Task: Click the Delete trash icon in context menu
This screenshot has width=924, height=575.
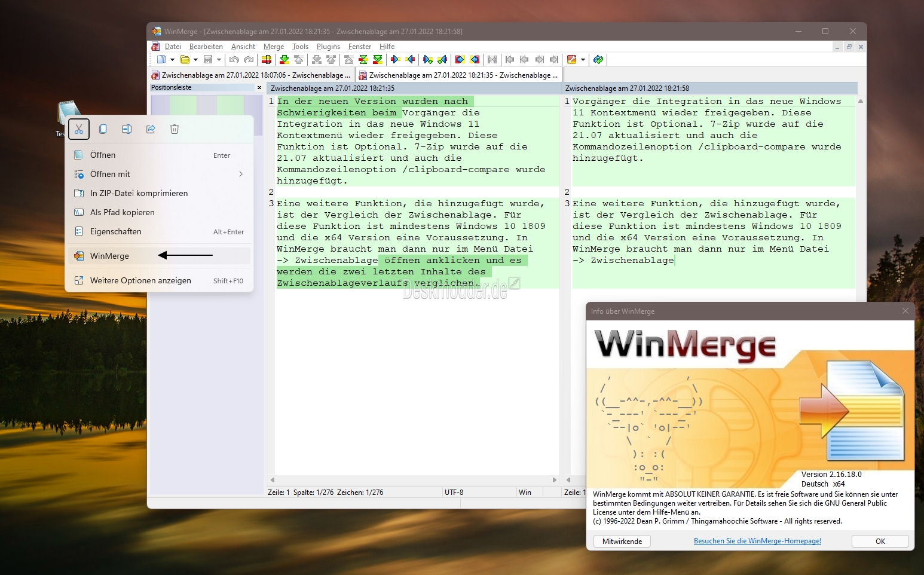Action: coord(175,129)
